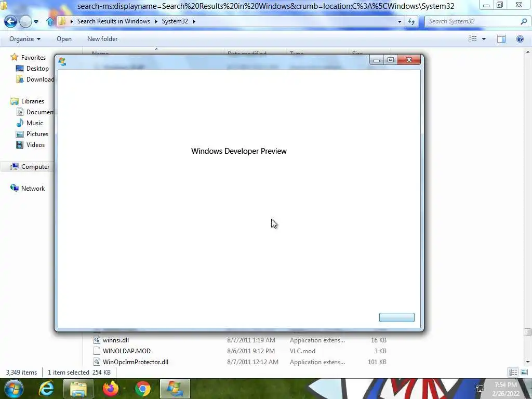Image resolution: width=532 pixels, height=399 pixels.
Task: Click the search magnifier icon
Action: pos(524,21)
